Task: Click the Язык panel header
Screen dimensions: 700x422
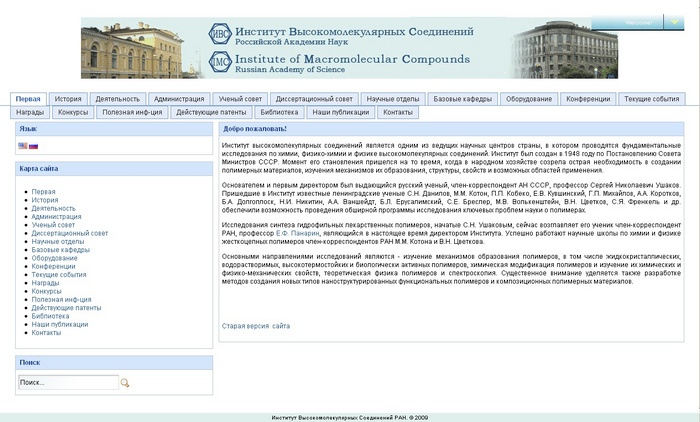Action: [114, 129]
